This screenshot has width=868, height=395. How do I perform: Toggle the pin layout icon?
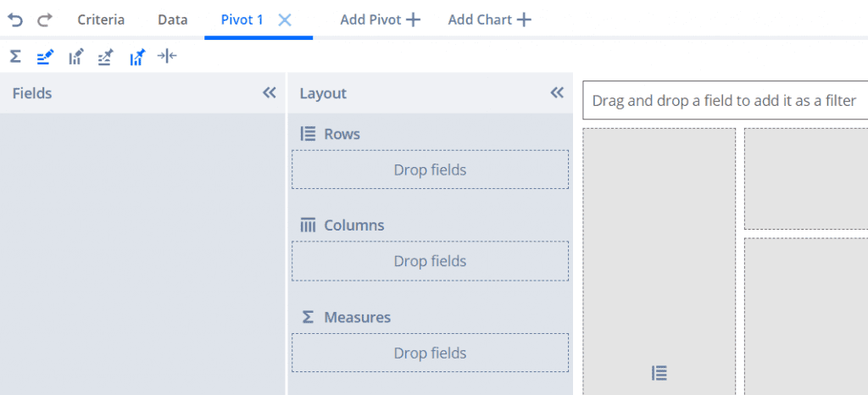[x=106, y=57]
